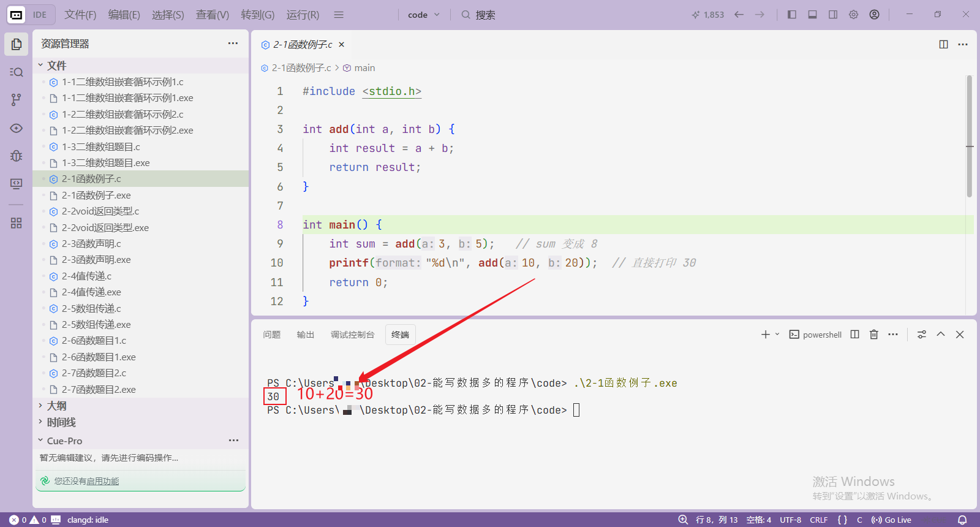Screen dimensions: 980x527
Task: Toggle the primary sidebar layout icon
Action: tap(792, 15)
